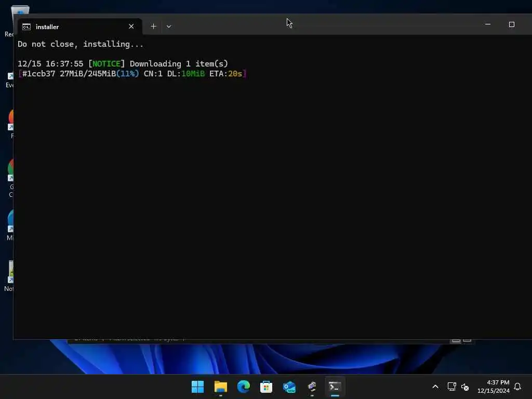Open the muted volume tray icon
This screenshot has width=532, height=399.
click(465, 387)
